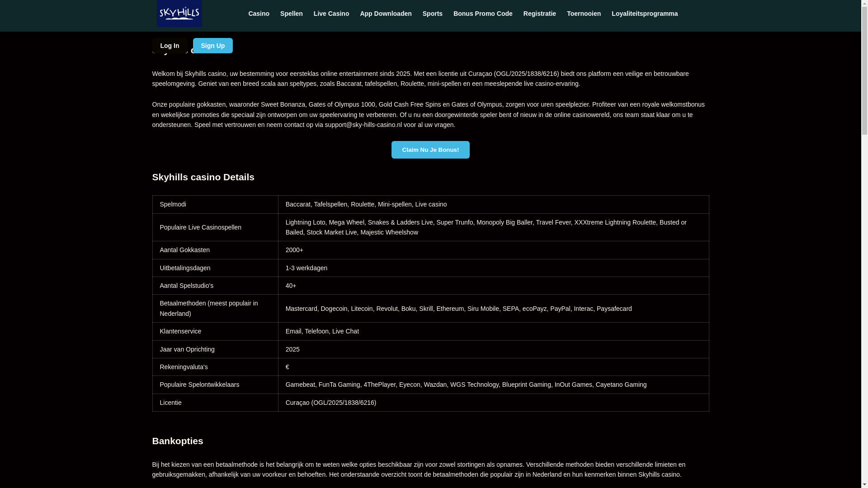868x488 pixels.
Task: Select the Bankopties heading
Action: point(178,441)
